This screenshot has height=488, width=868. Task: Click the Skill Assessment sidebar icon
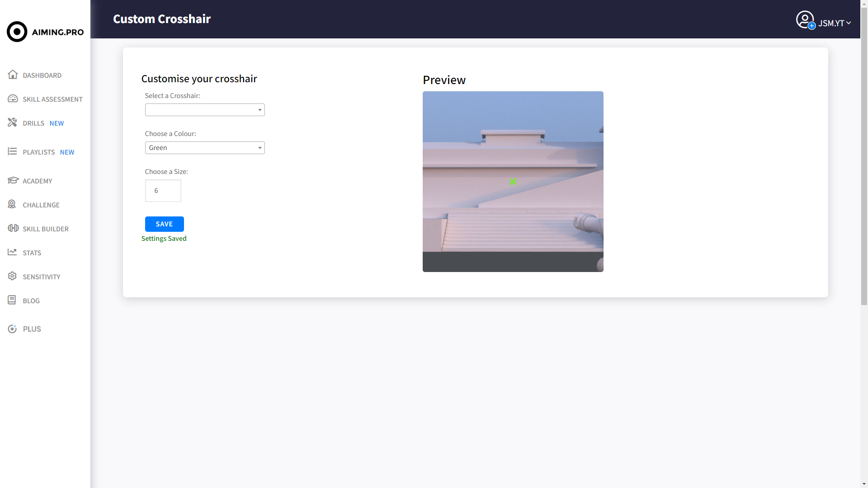pyautogui.click(x=13, y=99)
